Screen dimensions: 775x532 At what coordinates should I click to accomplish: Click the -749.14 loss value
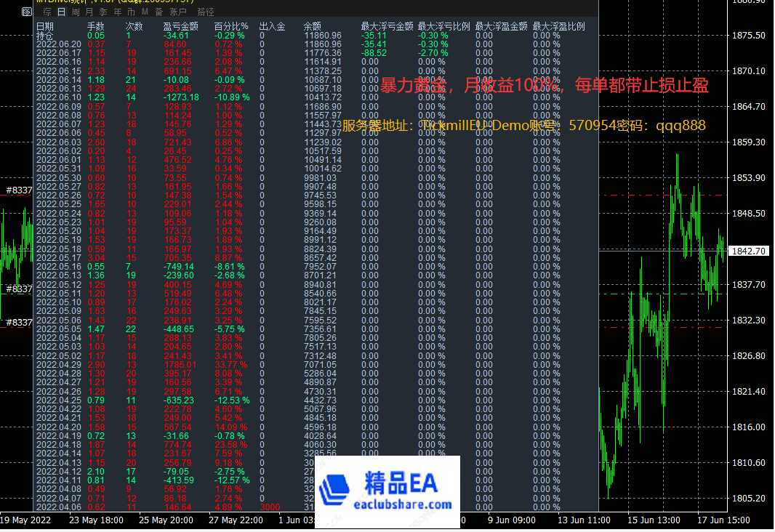point(179,267)
